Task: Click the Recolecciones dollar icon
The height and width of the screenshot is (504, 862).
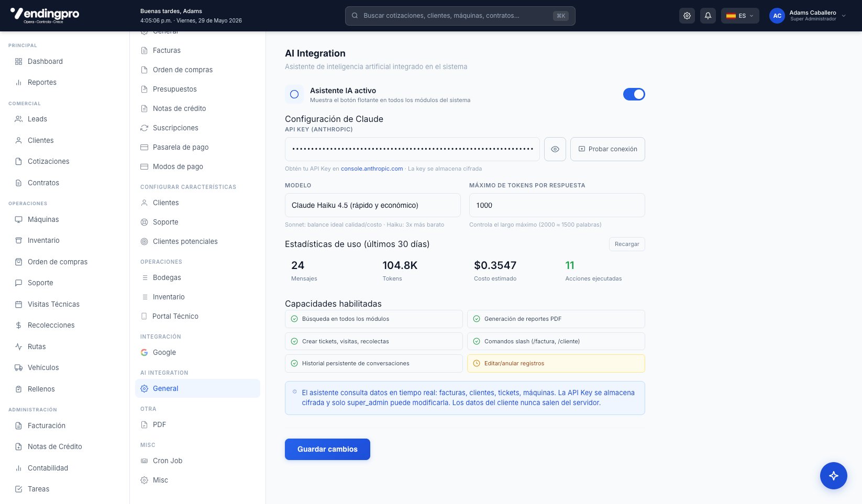Action: (x=18, y=325)
